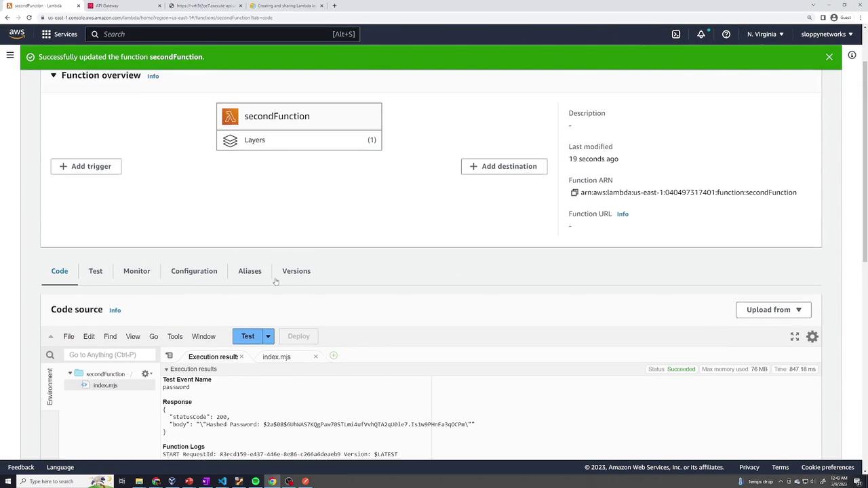868x488 pixels.
Task: Open the Go menu in the editor
Action: (154, 336)
